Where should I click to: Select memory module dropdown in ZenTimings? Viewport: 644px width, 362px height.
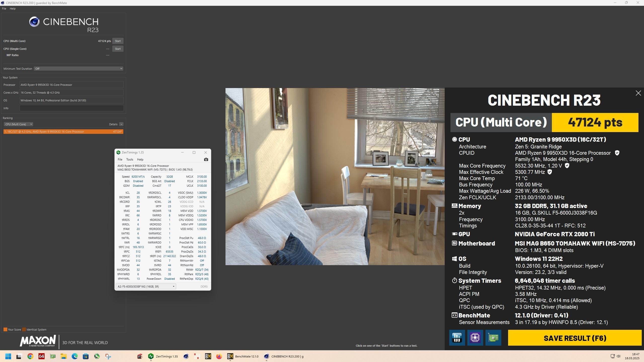coord(146,287)
